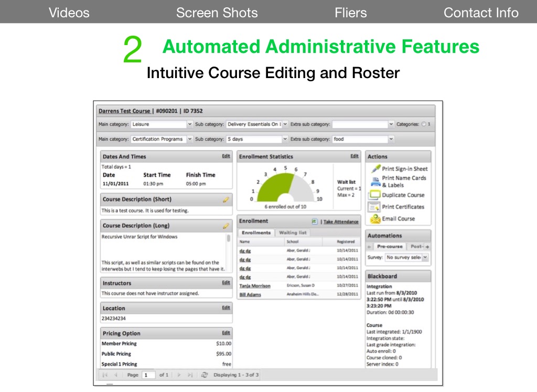The height and width of the screenshot is (392, 537).
Task: Select the Categories radio button
Action: [x=424, y=124]
